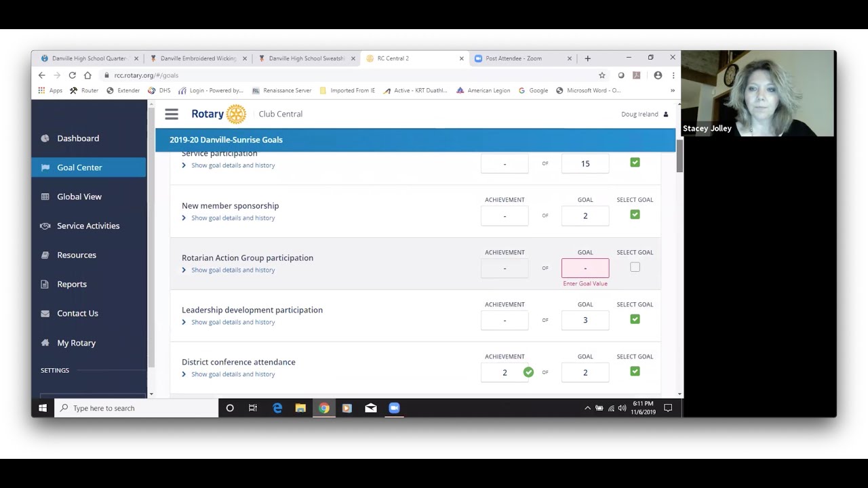Open Chrome three-dot menu
This screenshot has height=488, width=868.
tap(673, 75)
